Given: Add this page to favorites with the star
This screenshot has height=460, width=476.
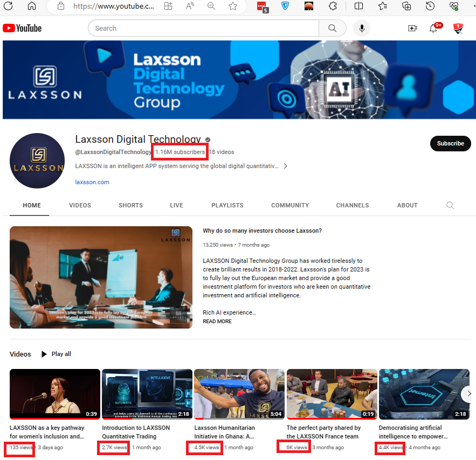Looking at the screenshot, I should point(233,6).
